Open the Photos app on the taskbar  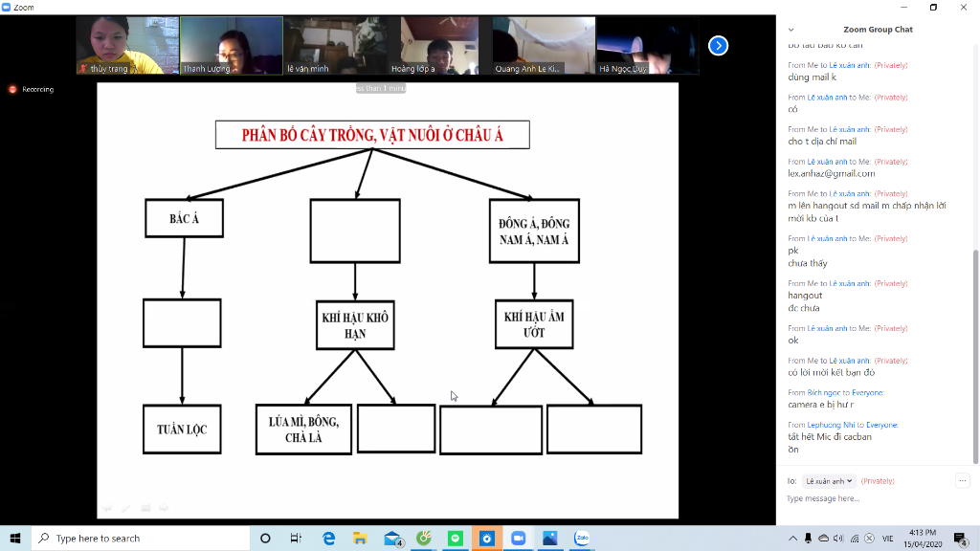[x=550, y=538]
